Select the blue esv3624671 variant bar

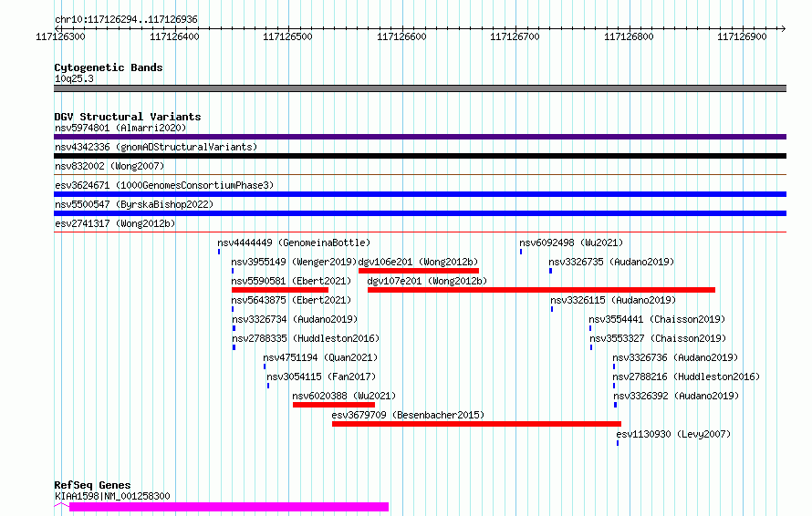(x=420, y=194)
